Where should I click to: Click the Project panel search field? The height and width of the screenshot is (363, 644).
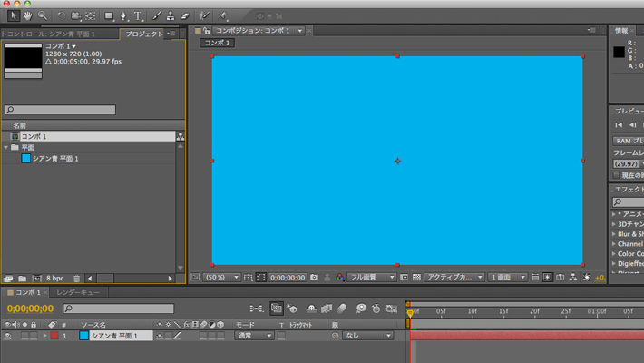pyautogui.click(x=60, y=110)
